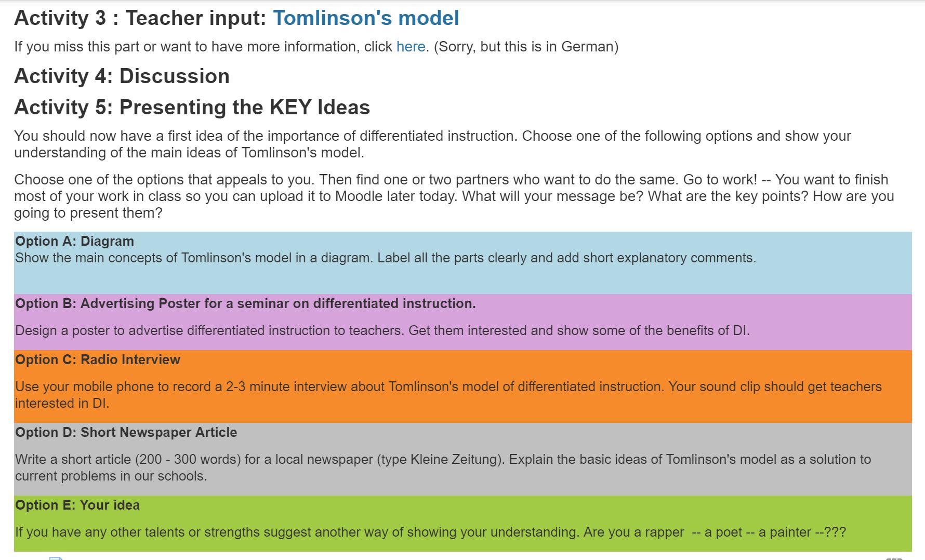Select the Option C: Radio Interview title
This screenshot has height=560, width=925.
click(x=98, y=359)
